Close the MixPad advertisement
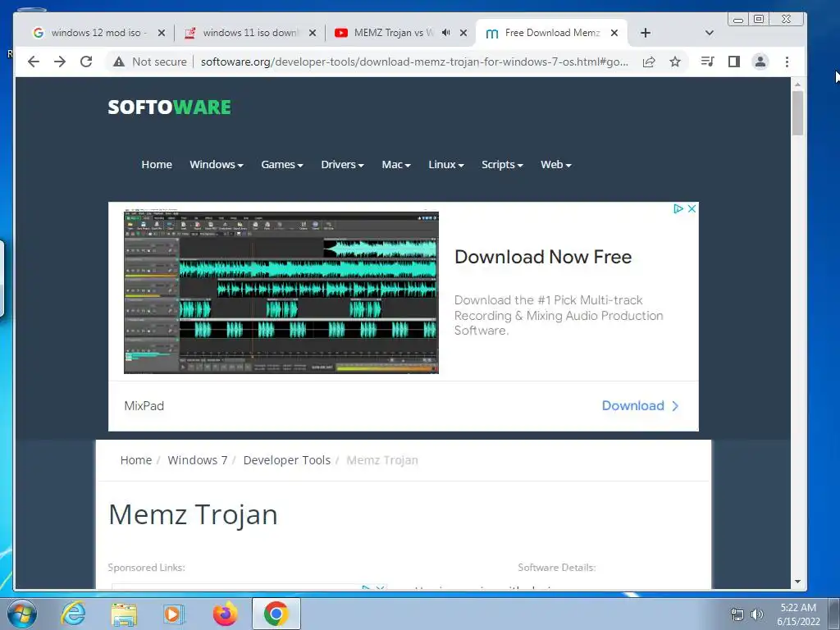 (692, 209)
